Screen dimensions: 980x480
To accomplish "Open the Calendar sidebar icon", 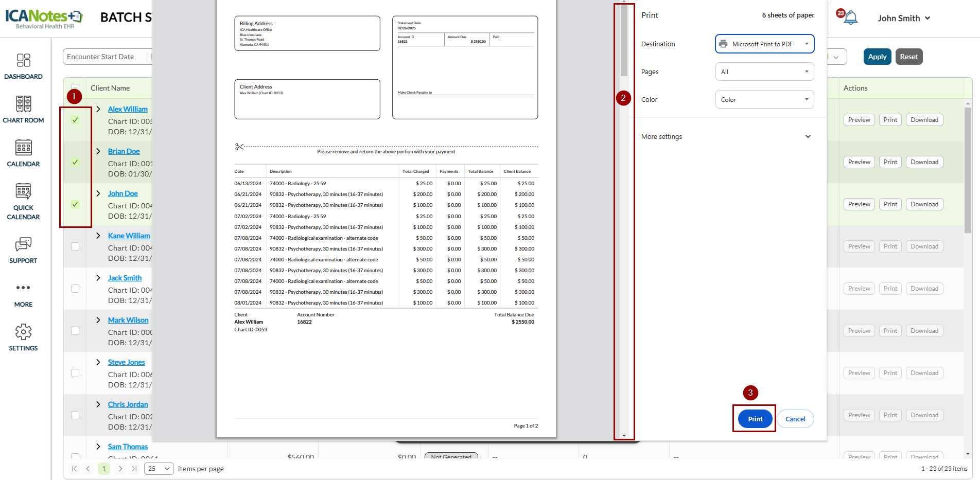I will (23, 148).
